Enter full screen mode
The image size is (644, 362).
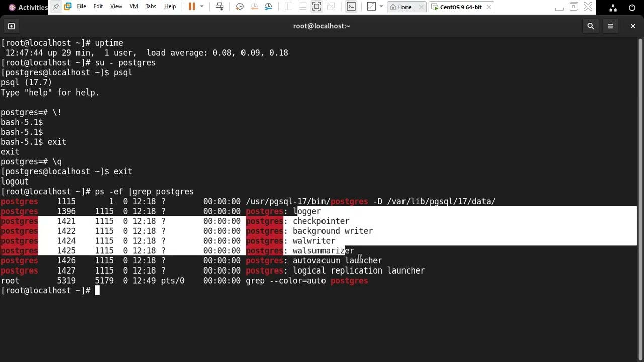click(316, 7)
